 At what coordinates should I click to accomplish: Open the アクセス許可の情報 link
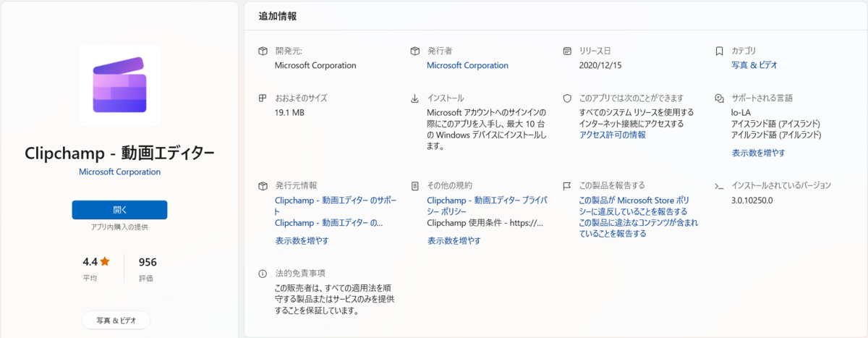613,135
